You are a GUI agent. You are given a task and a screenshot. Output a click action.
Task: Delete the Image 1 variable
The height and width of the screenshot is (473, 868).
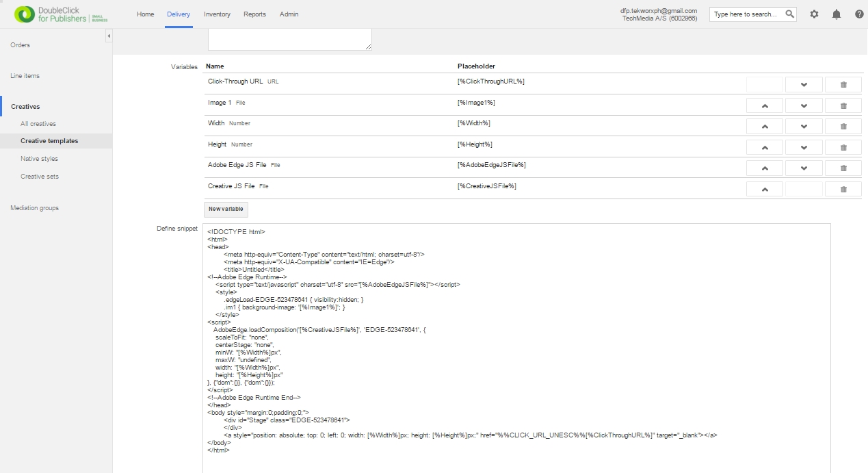(843, 105)
